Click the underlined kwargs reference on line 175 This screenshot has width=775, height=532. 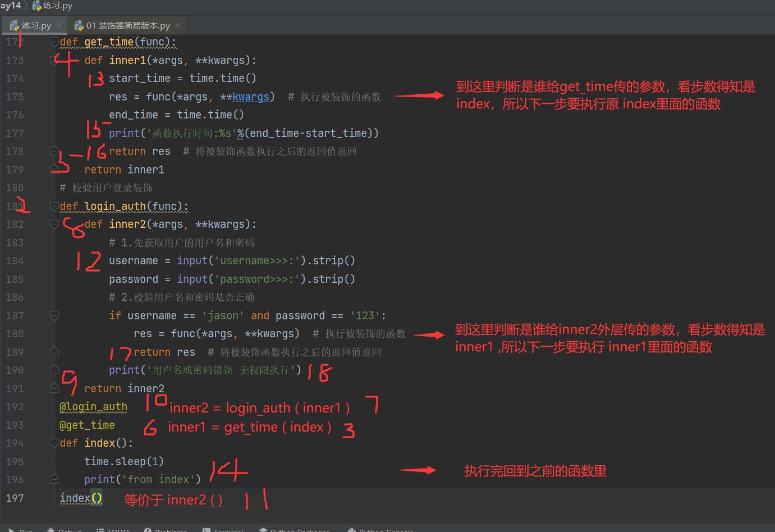(x=250, y=97)
